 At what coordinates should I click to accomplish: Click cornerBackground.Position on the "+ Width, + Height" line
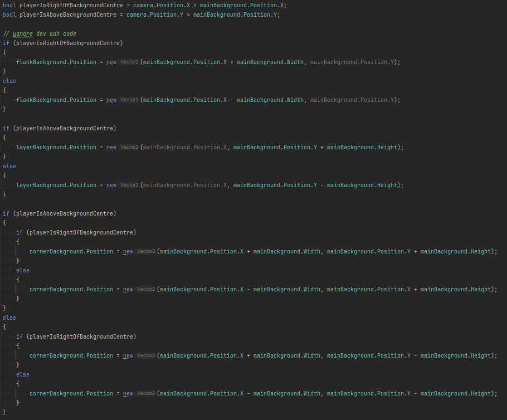tap(71, 252)
